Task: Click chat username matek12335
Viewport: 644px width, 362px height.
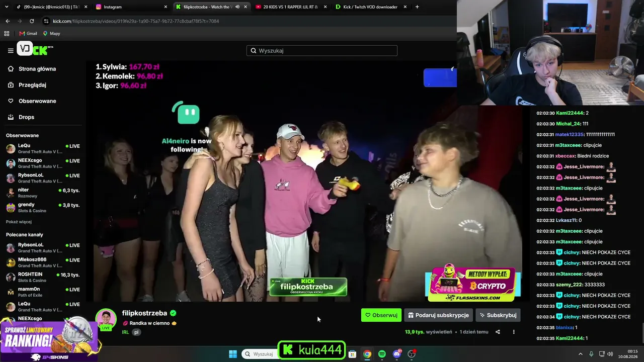Action: [569, 135]
